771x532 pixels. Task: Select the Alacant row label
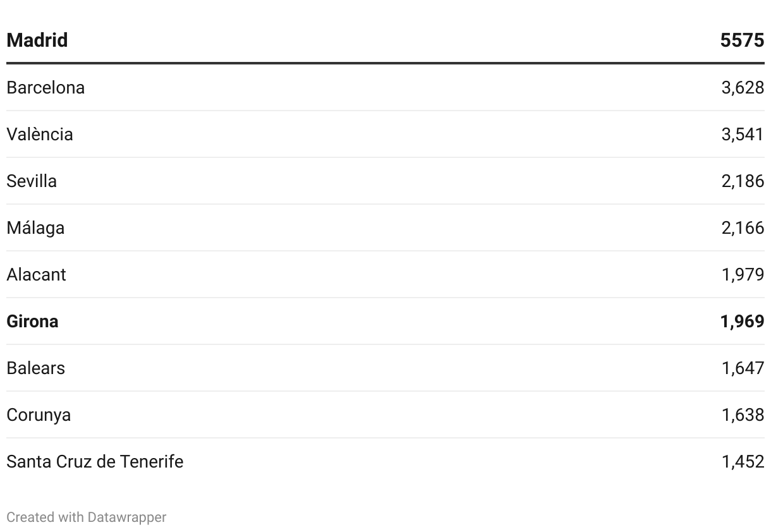click(36, 274)
